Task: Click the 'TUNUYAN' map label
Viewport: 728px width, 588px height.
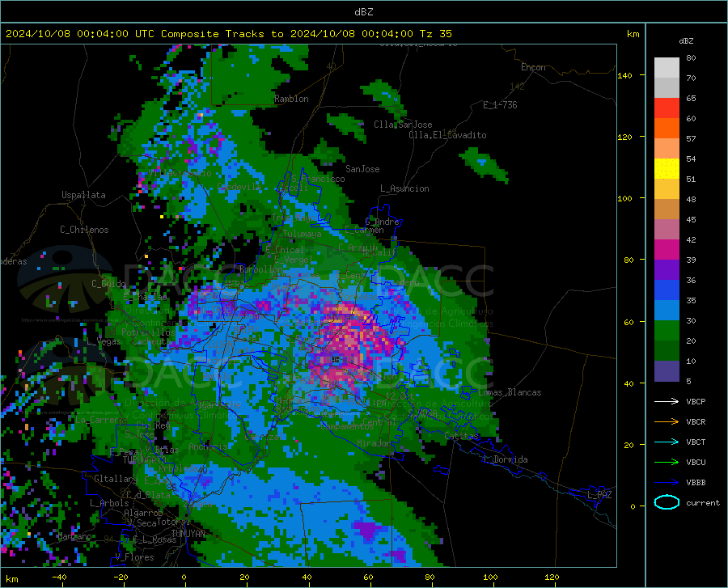Action: coord(188,534)
